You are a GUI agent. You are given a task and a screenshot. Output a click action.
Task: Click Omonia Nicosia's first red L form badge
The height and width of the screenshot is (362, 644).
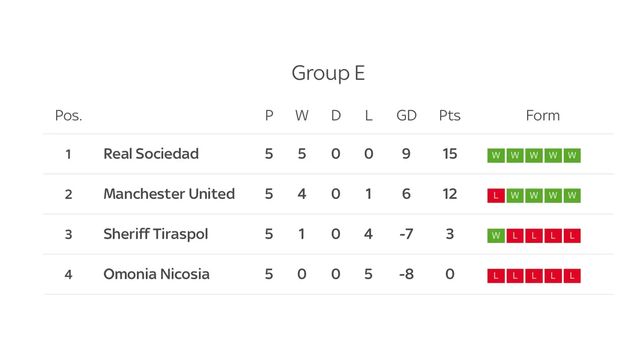point(496,276)
